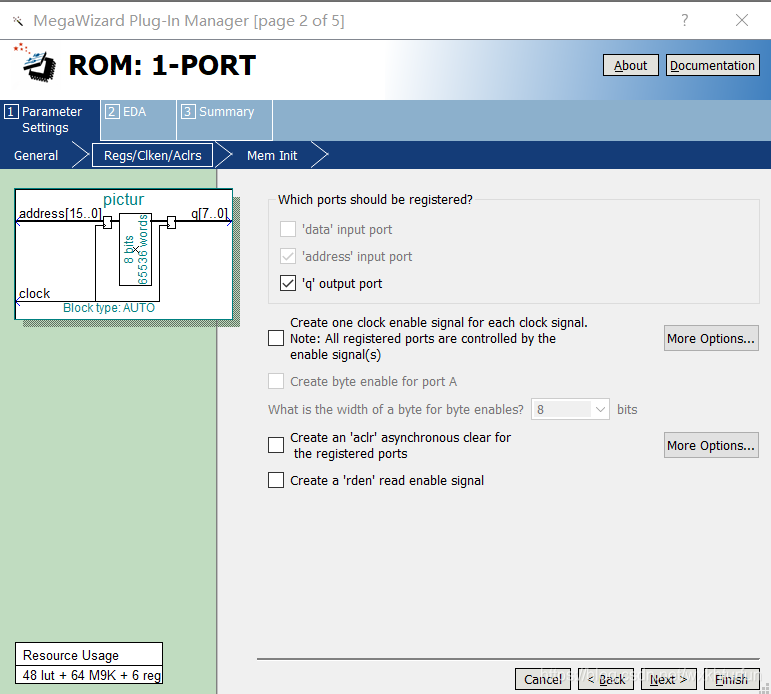
Task: Switch to the EDA tab
Action: pos(138,120)
